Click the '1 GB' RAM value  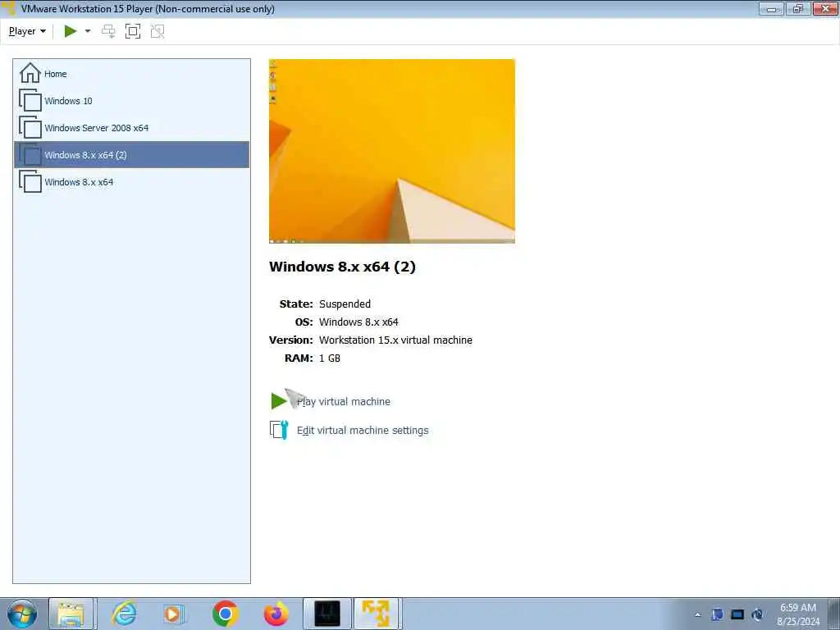click(x=330, y=358)
